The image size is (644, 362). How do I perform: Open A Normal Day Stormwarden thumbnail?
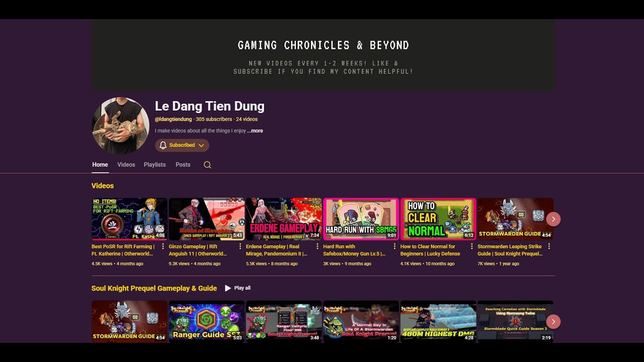click(361, 321)
